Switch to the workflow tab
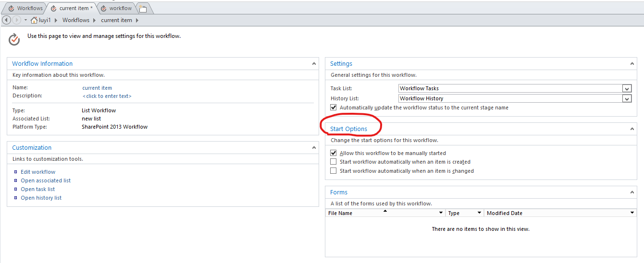 pyautogui.click(x=117, y=8)
